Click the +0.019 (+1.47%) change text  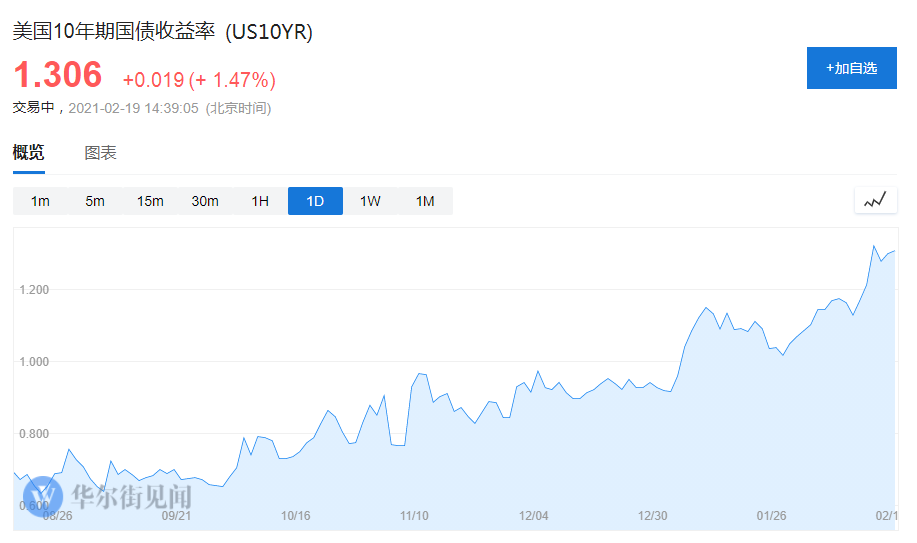point(199,80)
